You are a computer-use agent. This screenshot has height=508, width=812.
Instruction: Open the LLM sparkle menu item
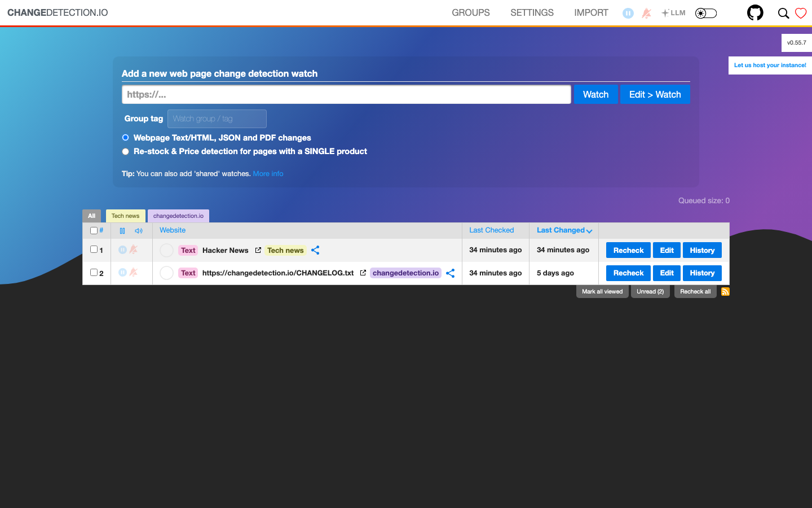(673, 13)
